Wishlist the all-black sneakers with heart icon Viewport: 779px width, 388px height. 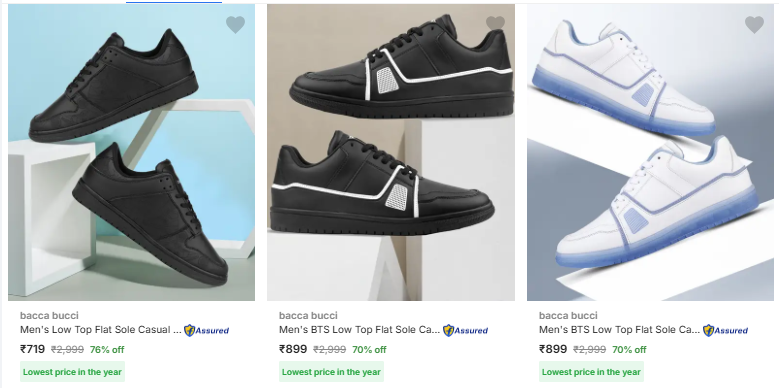(x=235, y=24)
